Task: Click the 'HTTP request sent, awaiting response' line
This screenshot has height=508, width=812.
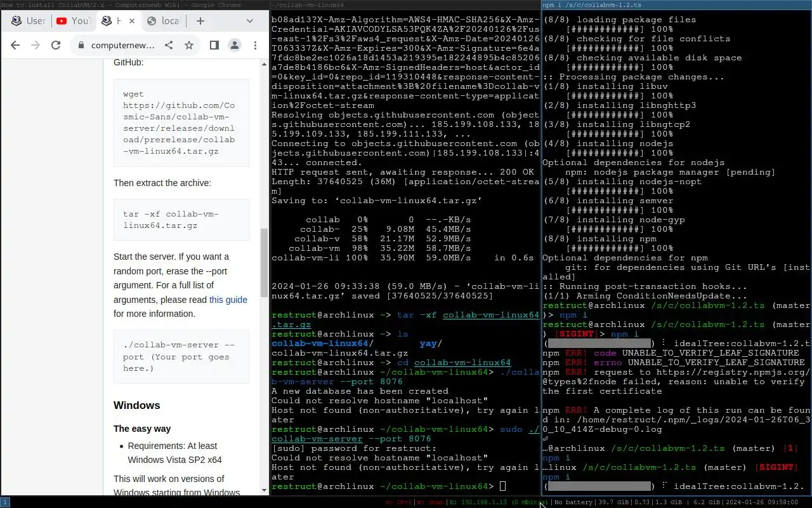Action: coord(403,172)
